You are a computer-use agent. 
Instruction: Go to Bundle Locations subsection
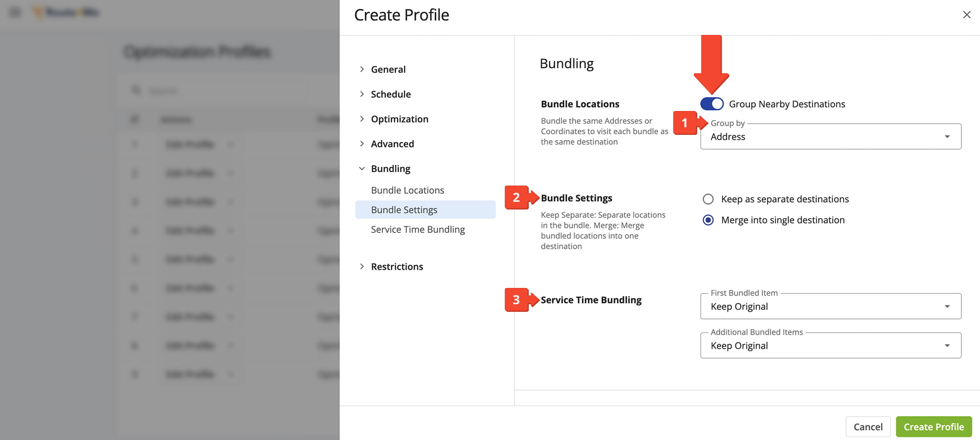pos(407,190)
